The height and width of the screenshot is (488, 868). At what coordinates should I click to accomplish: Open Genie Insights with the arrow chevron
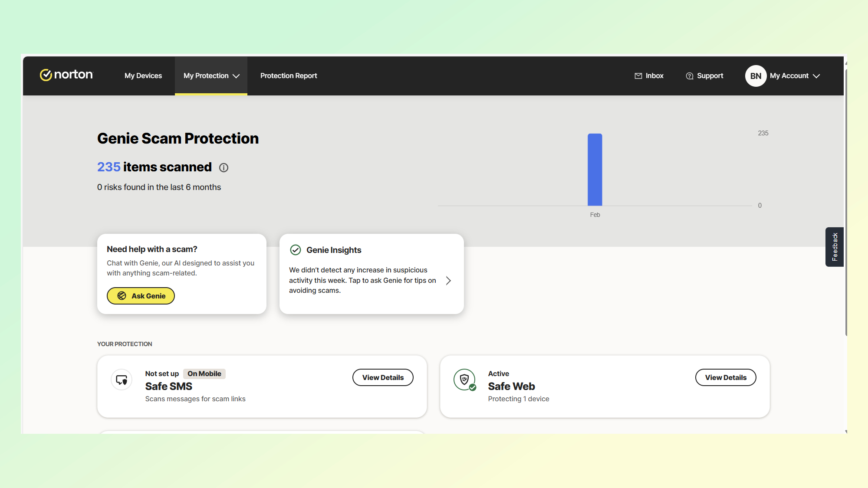click(448, 281)
